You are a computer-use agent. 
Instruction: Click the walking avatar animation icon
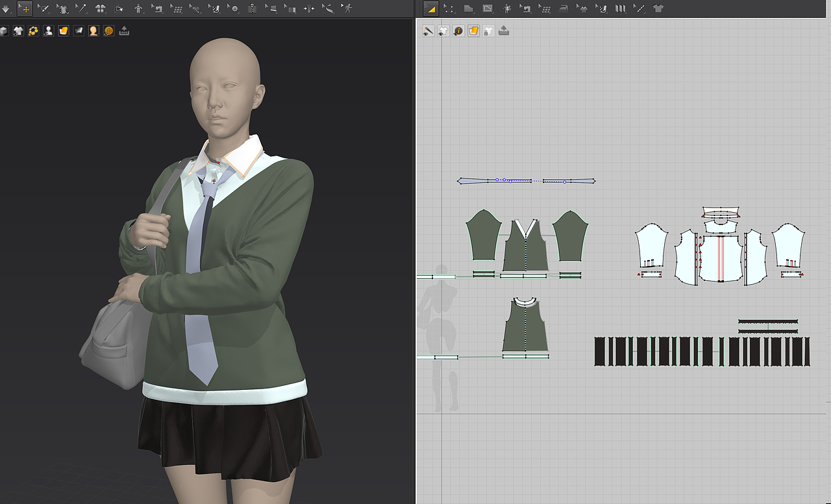click(x=347, y=8)
